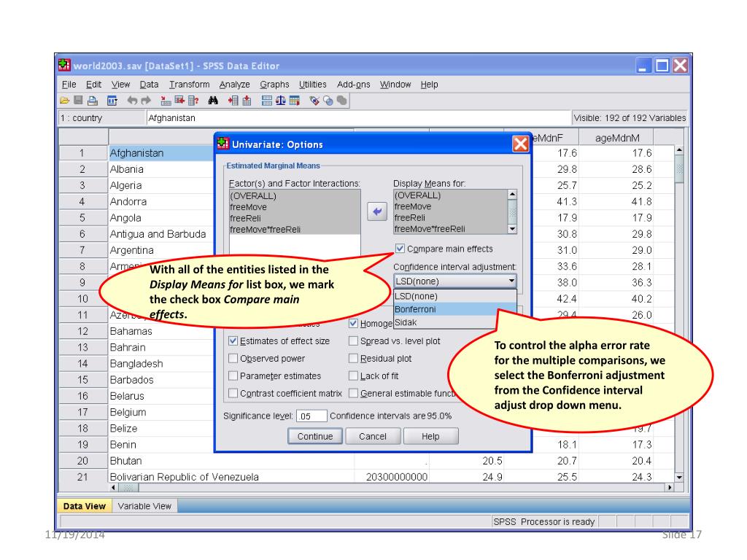This screenshot has height=560, width=747.
Task: Toggle the Estimates of effect size checkbox
Action: [x=233, y=341]
